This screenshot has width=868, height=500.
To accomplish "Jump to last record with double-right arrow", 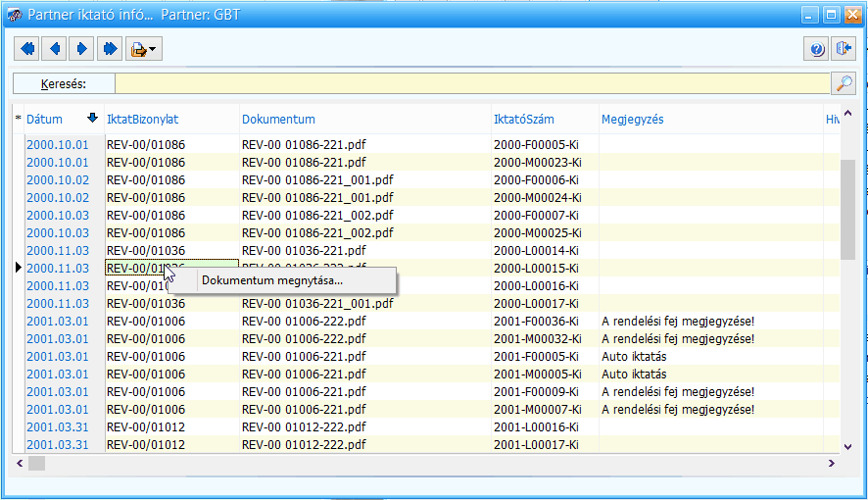I will 110,49.
